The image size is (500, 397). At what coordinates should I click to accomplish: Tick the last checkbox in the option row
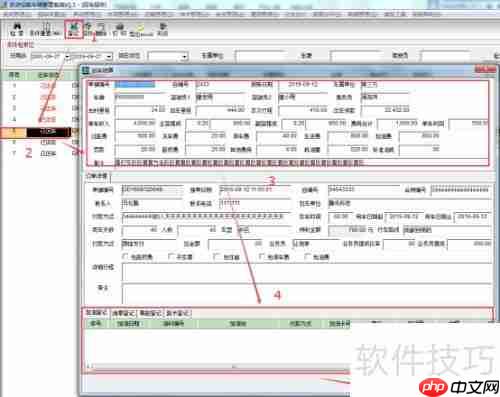(307, 256)
